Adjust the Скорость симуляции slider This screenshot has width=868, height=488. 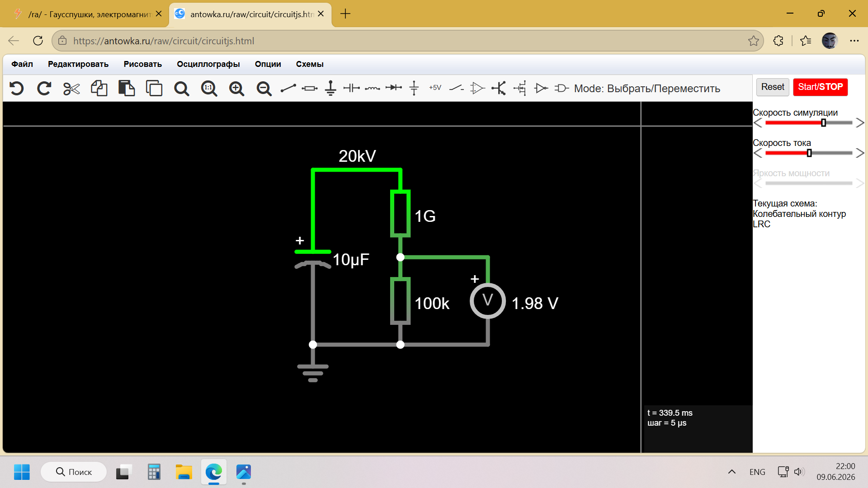[x=809, y=123]
